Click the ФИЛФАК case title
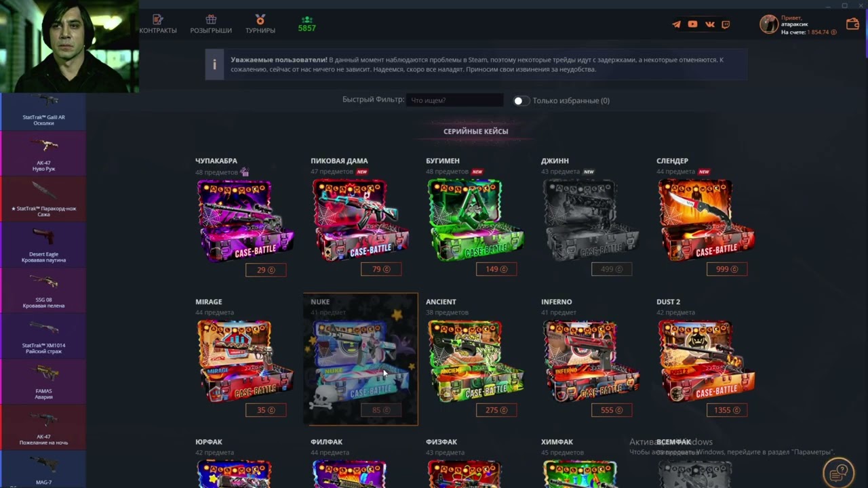The height and width of the screenshot is (488, 868). point(326,442)
